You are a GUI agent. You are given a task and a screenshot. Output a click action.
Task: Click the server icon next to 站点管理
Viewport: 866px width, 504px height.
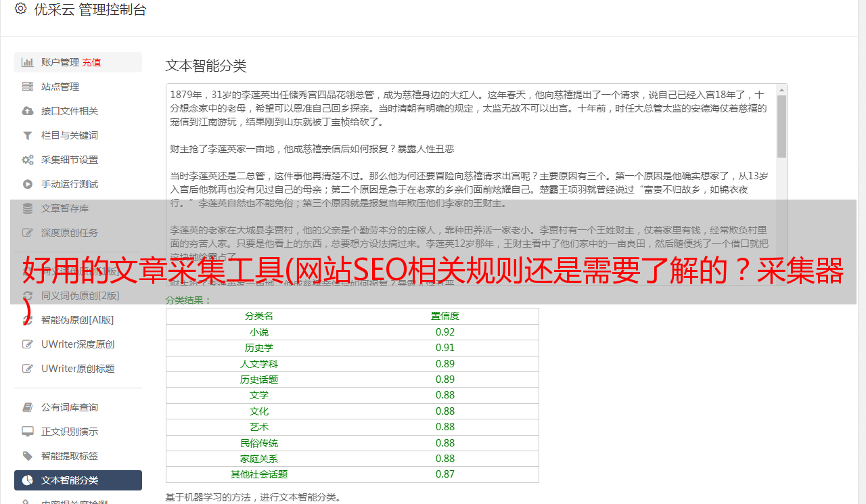28,87
